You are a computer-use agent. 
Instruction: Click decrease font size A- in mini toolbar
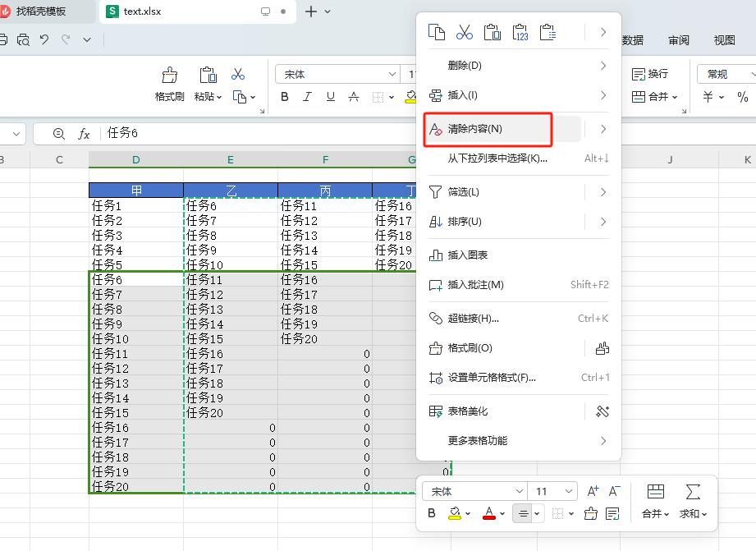tap(614, 491)
